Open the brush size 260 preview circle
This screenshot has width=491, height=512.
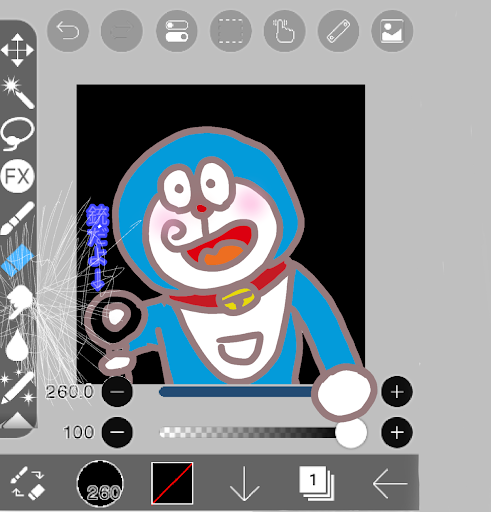coord(100,483)
